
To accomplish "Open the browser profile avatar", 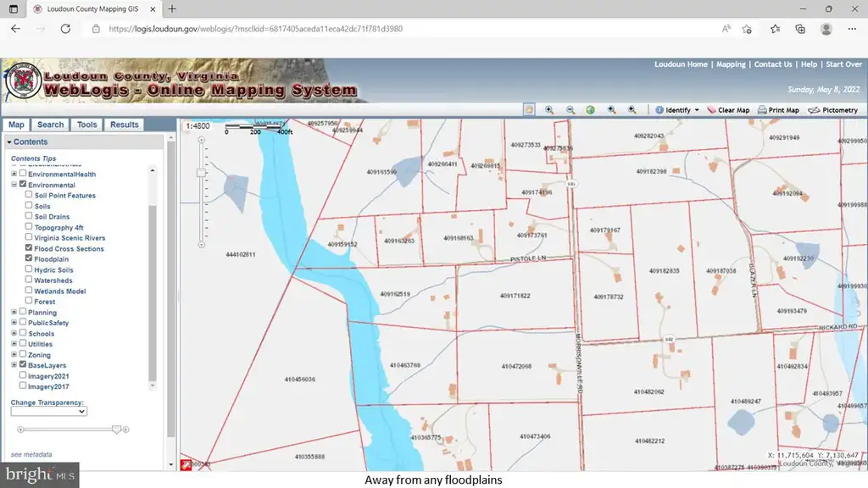I will click(826, 29).
